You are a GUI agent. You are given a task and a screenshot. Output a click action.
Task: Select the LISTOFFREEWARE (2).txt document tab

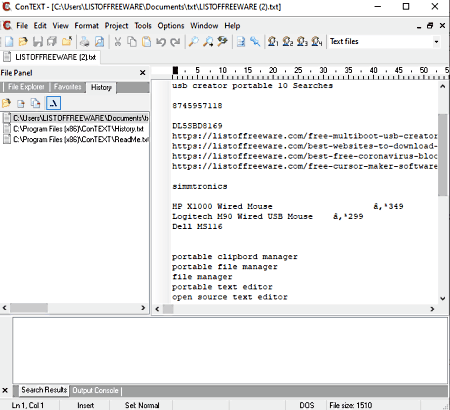(51, 57)
